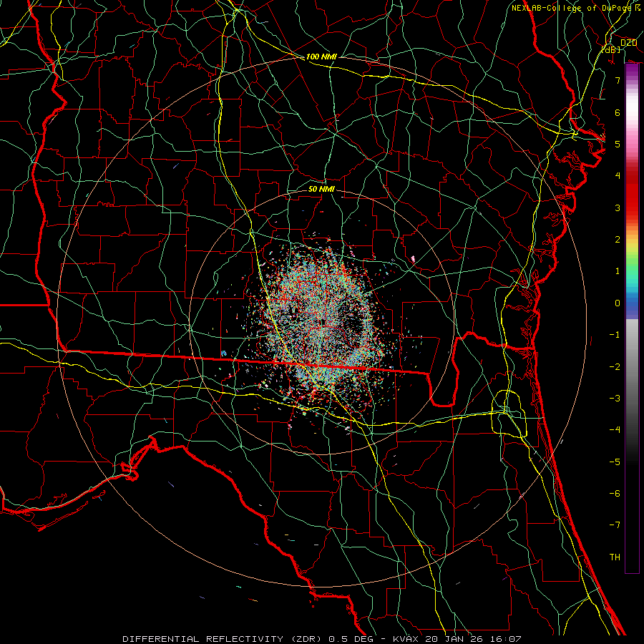Screen dimensions: 644x644
Task: Click the 5 value on color scale
Action: click(618, 144)
